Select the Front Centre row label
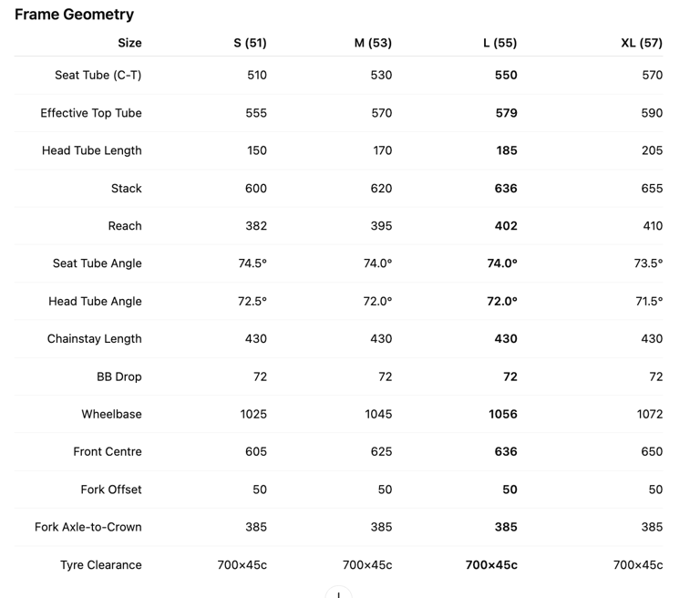 click(x=108, y=452)
